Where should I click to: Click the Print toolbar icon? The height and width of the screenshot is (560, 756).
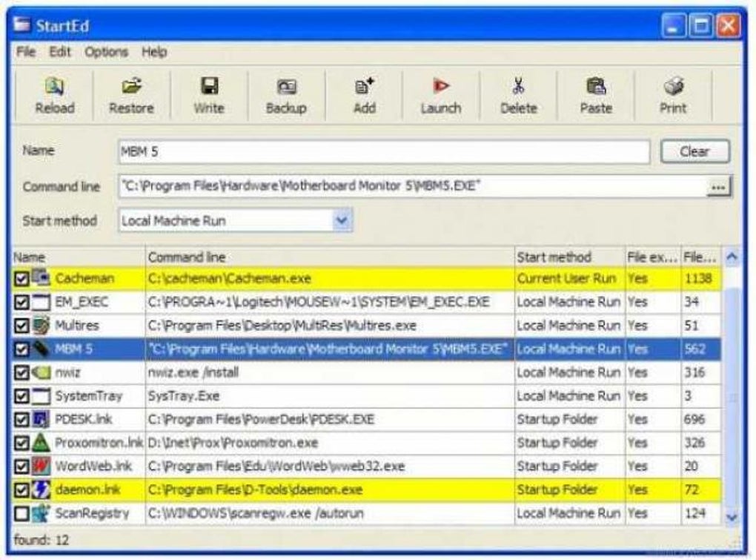coord(673,86)
